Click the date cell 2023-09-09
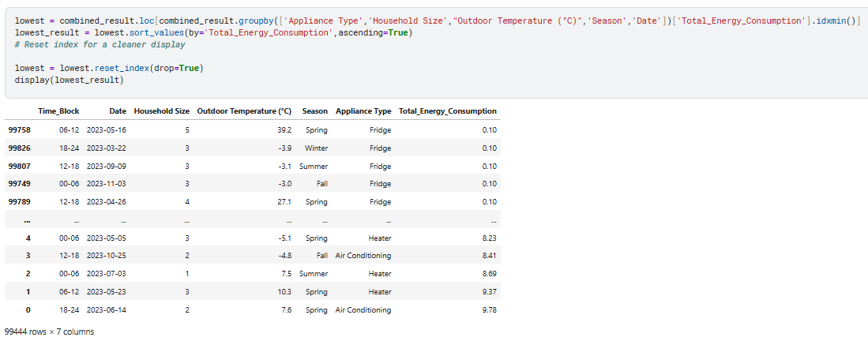 107,166
